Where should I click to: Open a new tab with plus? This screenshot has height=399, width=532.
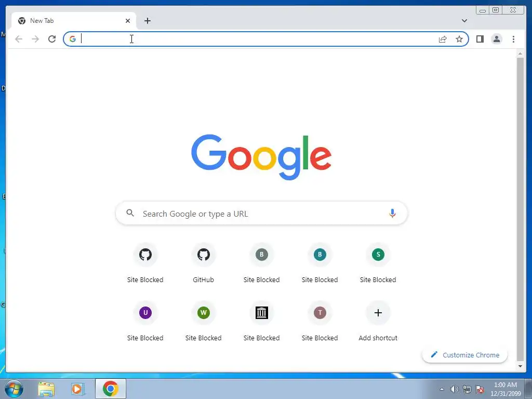147,21
